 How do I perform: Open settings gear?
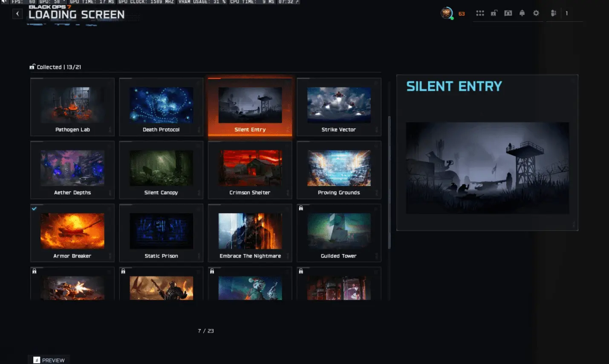tap(536, 13)
